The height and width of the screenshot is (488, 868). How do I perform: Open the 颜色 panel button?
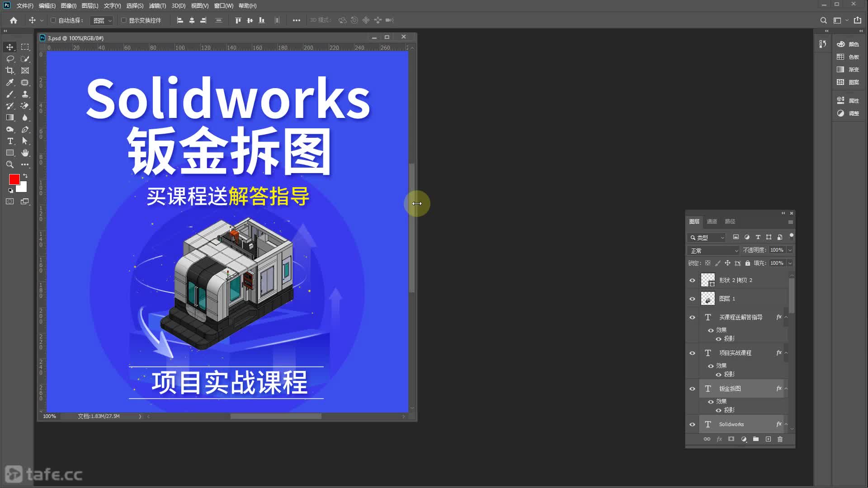tap(848, 44)
